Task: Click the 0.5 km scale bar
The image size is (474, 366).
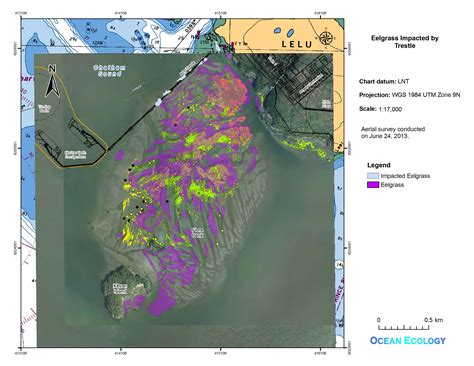Action: coord(404,328)
